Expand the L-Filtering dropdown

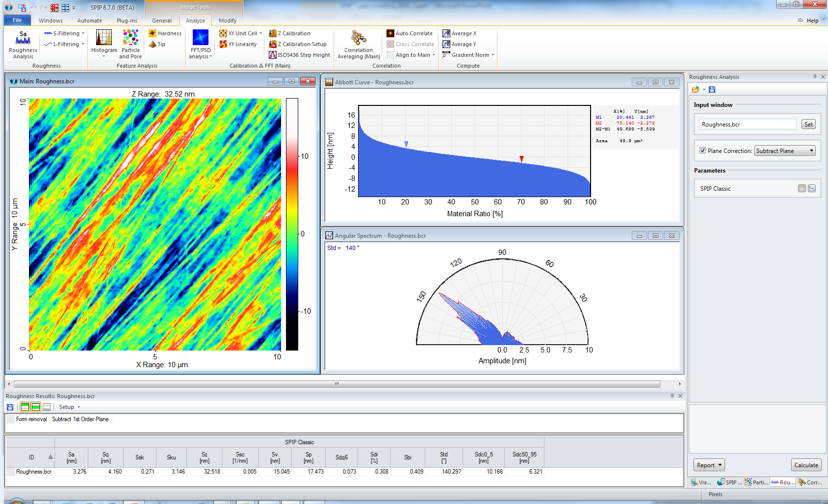point(83,44)
